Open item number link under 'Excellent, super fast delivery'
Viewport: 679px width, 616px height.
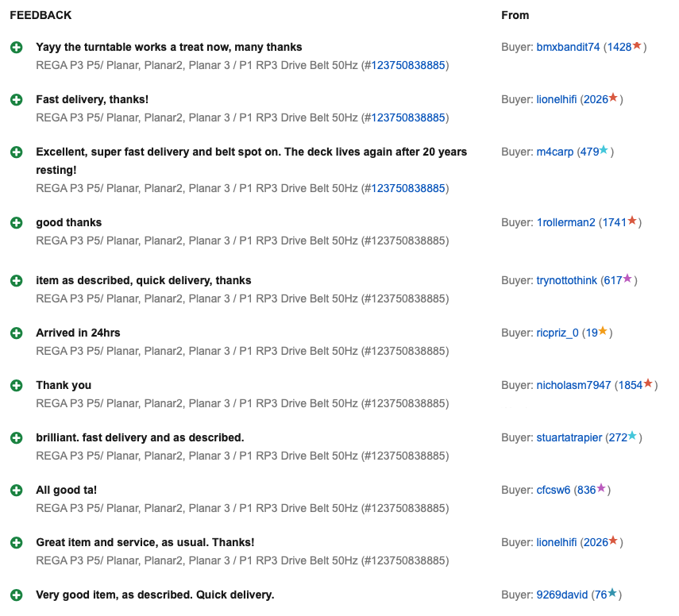click(408, 188)
